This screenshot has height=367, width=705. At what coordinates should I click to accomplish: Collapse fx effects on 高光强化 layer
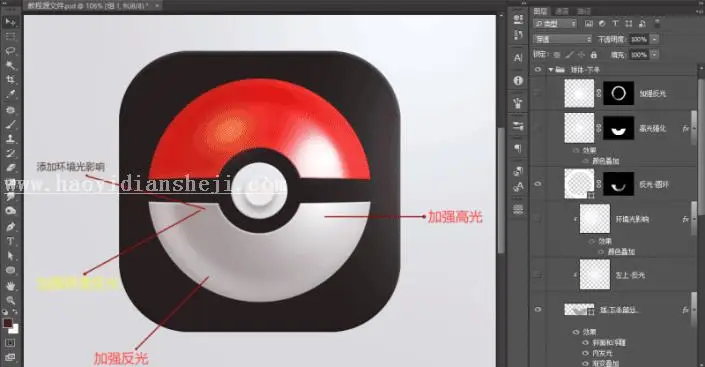pos(693,129)
